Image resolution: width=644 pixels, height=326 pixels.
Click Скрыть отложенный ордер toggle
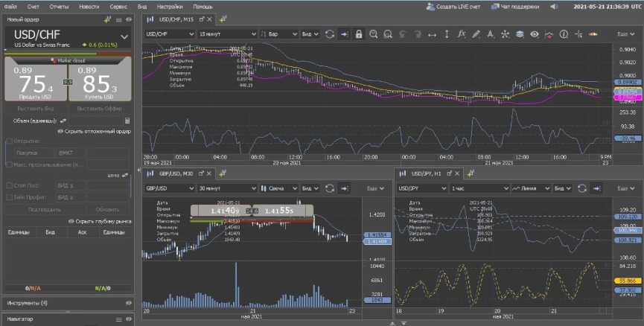click(x=94, y=132)
